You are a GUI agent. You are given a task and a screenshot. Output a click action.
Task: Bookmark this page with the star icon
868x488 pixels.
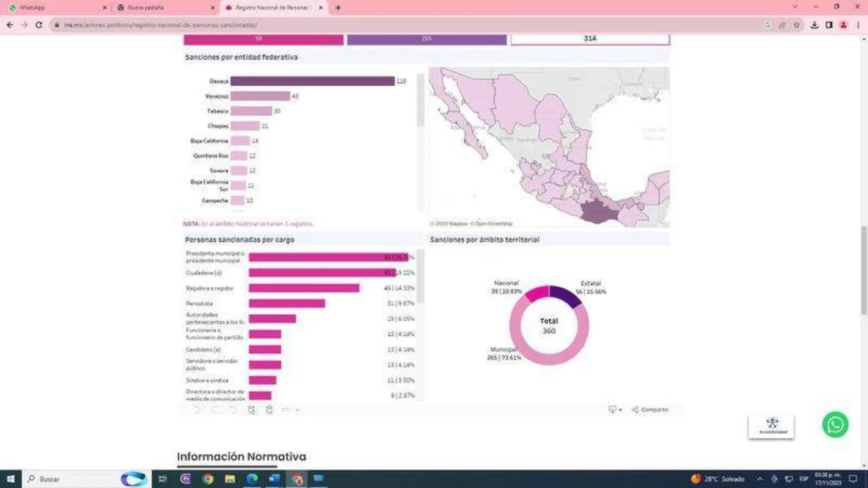(796, 25)
